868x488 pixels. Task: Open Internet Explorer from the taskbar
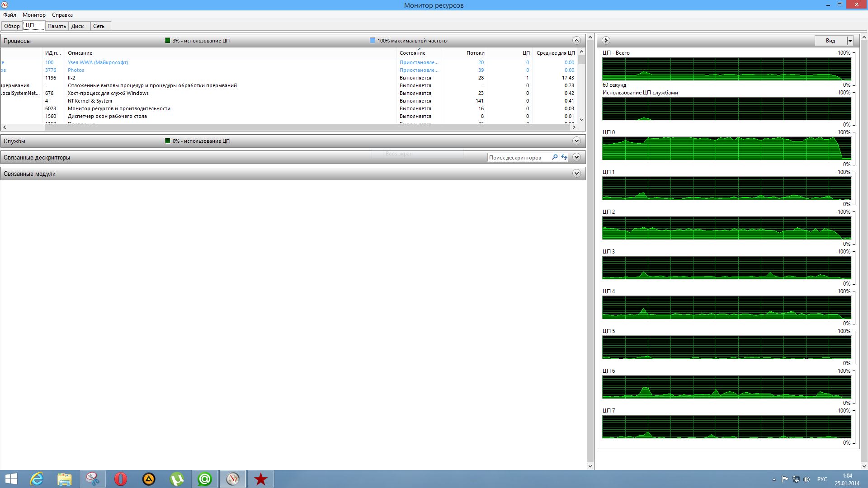click(x=37, y=479)
